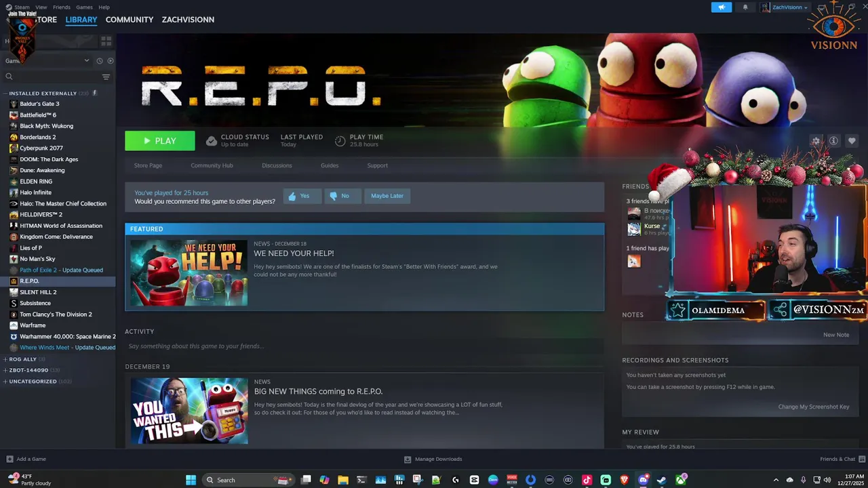868x488 pixels.
Task: Expand the ZBOT-144090 collection
Action: 5,370
